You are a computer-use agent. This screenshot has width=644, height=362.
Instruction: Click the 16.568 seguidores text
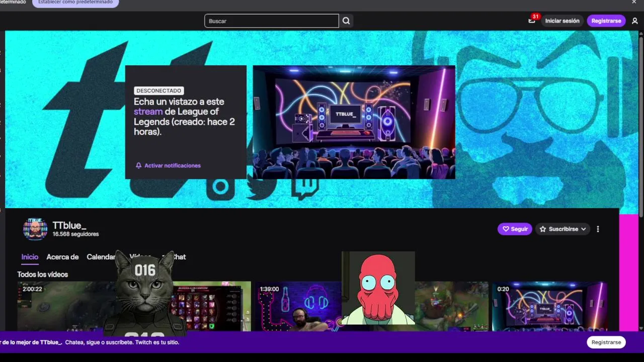click(75, 234)
